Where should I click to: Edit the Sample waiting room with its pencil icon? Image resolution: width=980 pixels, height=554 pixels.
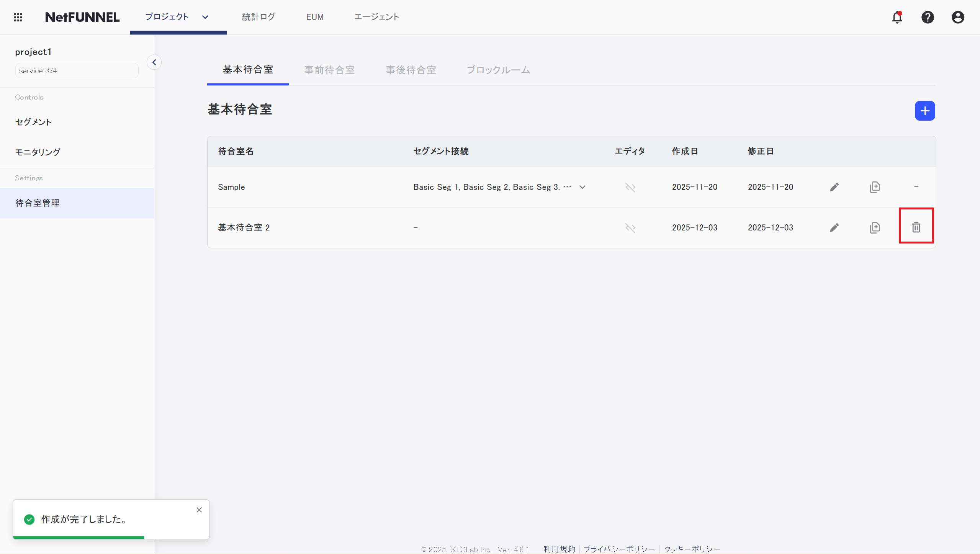pos(834,187)
